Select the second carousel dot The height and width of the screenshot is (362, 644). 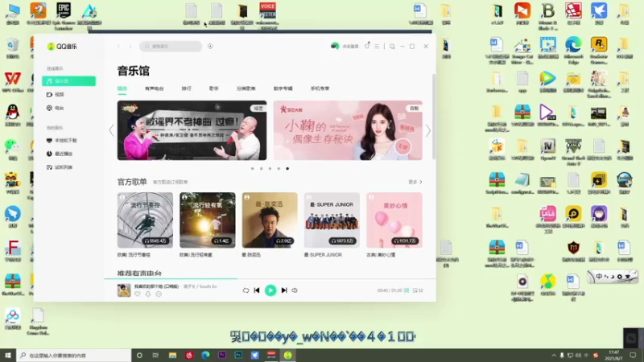point(261,169)
